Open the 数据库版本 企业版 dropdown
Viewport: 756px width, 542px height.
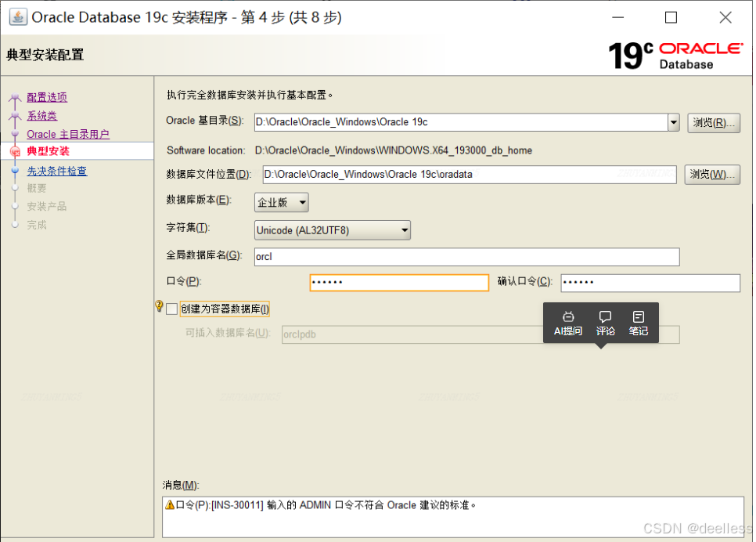[282, 202]
